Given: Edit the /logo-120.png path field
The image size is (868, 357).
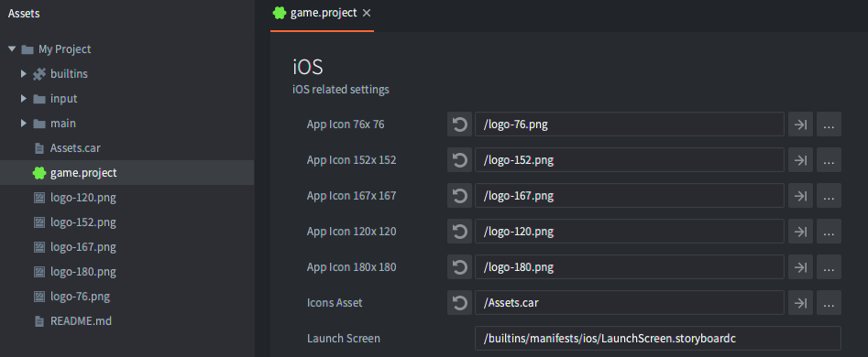Looking at the screenshot, I should click(630, 232).
